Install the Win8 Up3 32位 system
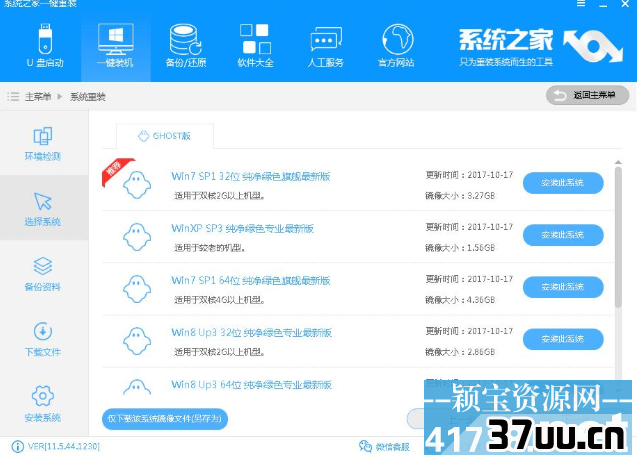The image size is (637, 460). coord(563,339)
